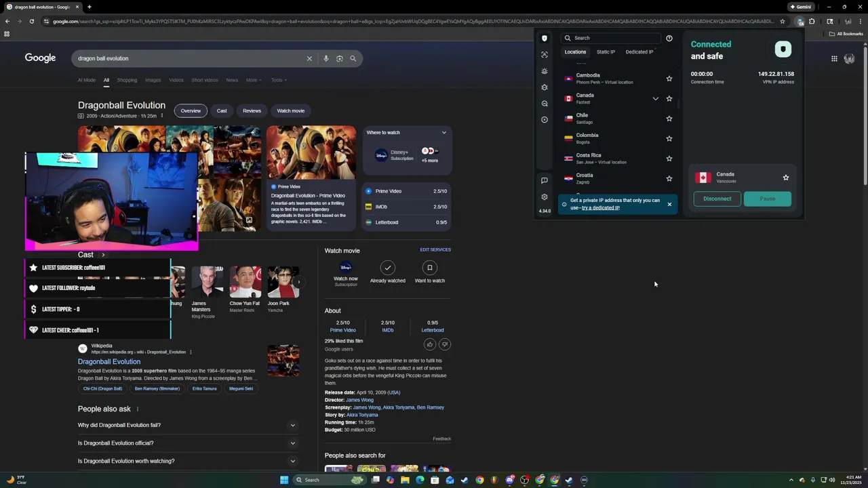This screenshot has width=868, height=488.
Task: Click the connected shield status button
Action: tap(783, 49)
